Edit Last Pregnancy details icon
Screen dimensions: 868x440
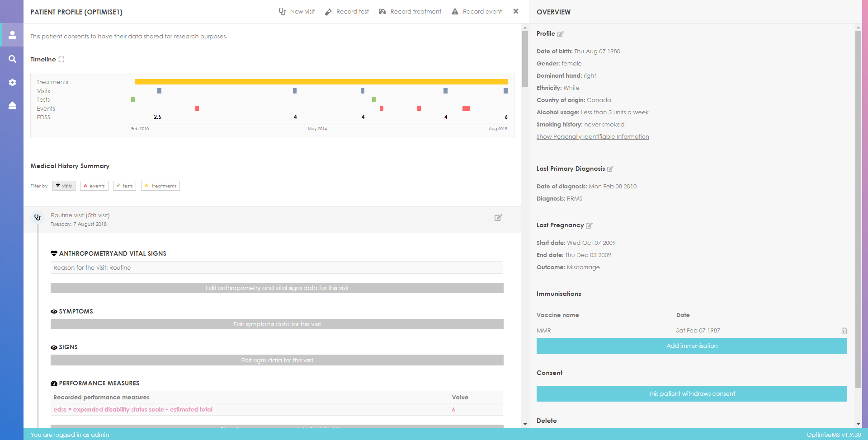(x=589, y=225)
